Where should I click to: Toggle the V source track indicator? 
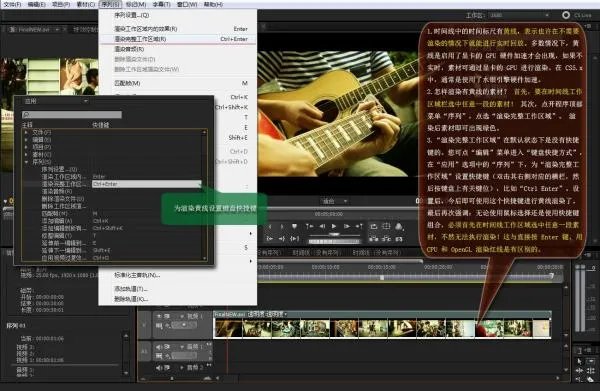coord(144,324)
